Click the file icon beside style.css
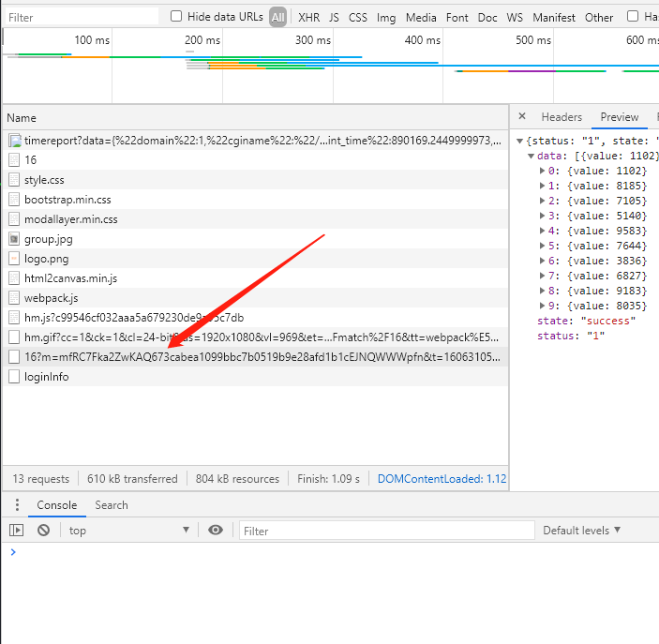This screenshot has height=644, width=659. (x=14, y=180)
